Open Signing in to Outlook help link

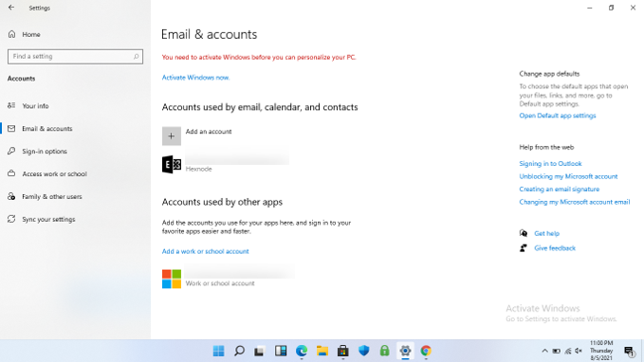[550, 164]
